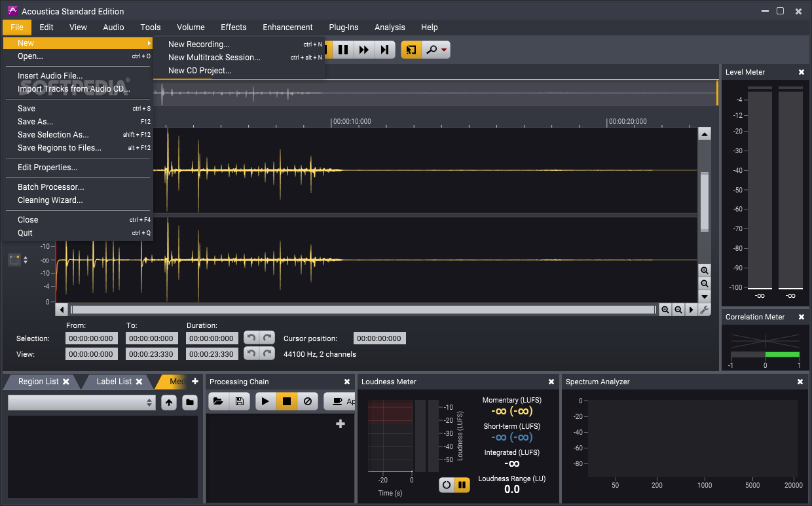Click the Selection Duration time field

(212, 338)
